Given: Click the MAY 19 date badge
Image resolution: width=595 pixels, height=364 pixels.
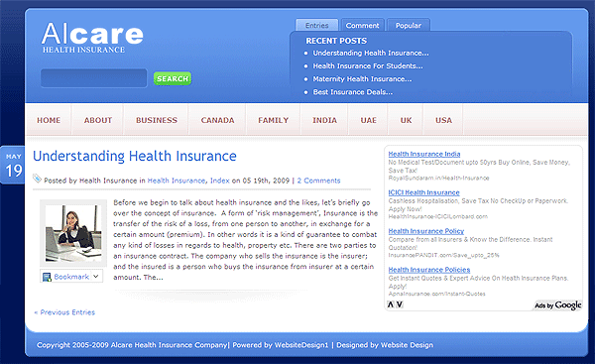Looking at the screenshot, I should 13,165.
